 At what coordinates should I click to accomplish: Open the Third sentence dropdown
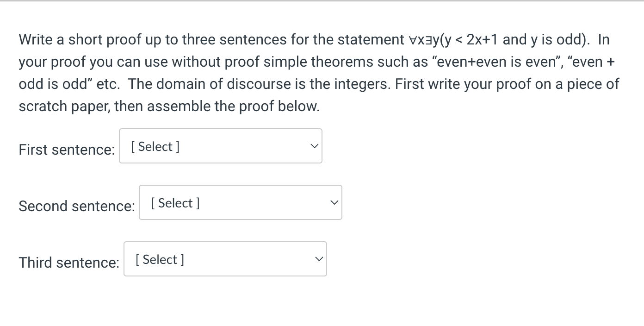(x=225, y=259)
